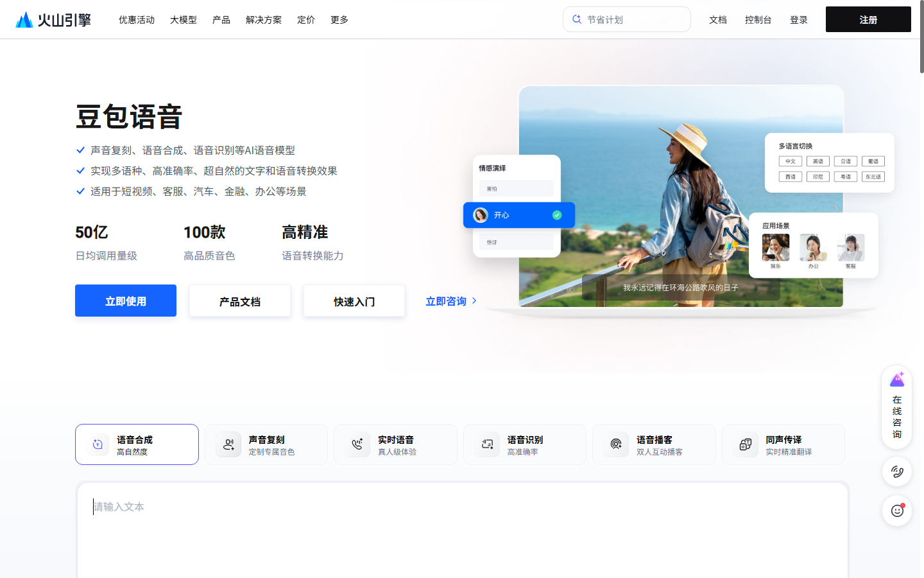This screenshot has height=578, width=924.
Task: Click the text 日均调用量级
Action: click(x=107, y=256)
